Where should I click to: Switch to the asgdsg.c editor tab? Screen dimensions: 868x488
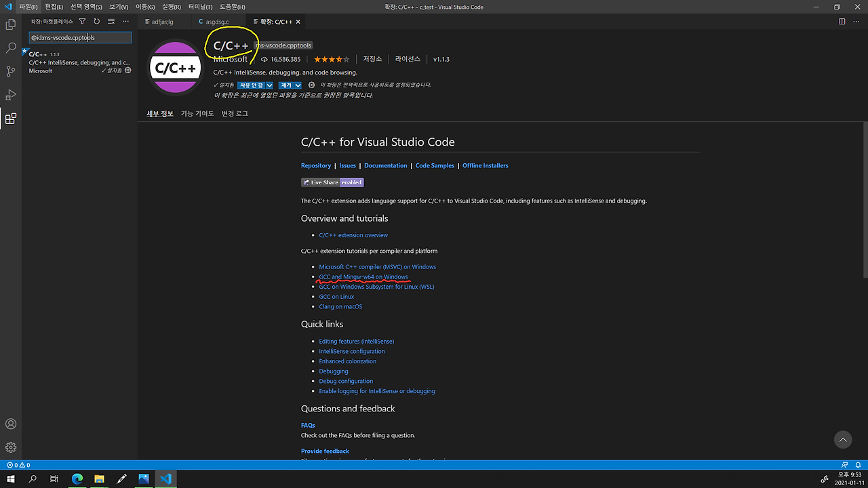(218, 22)
